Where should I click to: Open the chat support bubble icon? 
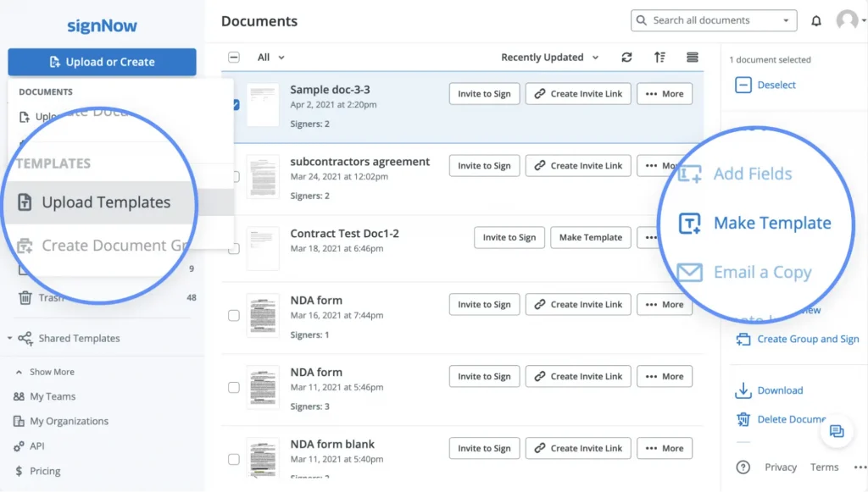836,431
